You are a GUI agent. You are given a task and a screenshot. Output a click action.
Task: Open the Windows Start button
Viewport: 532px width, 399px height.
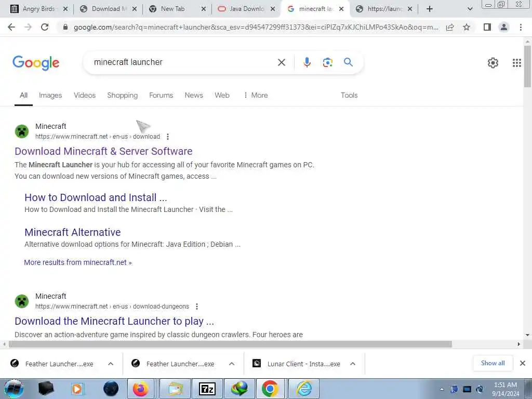click(x=14, y=389)
